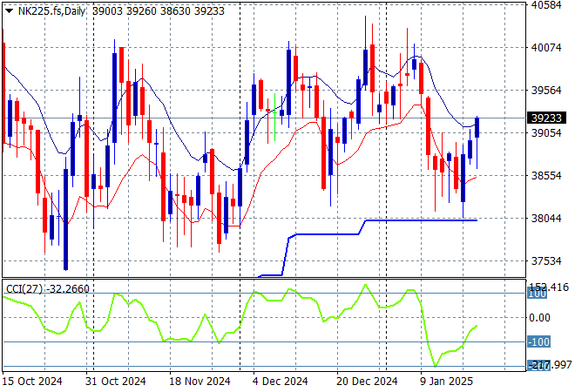Select the current price tag 39233
The width and height of the screenshot is (575, 392).
pyautogui.click(x=549, y=118)
